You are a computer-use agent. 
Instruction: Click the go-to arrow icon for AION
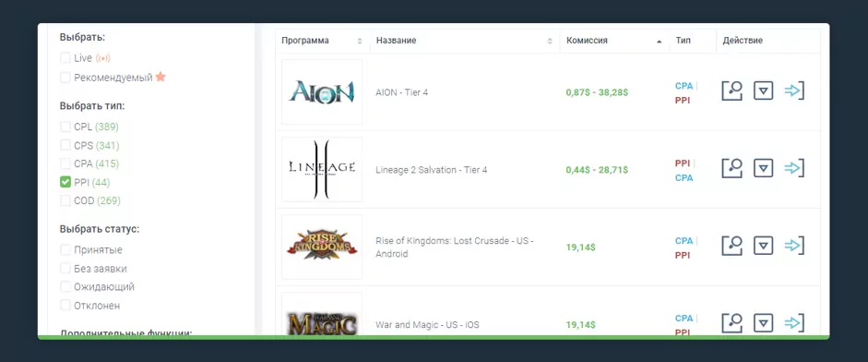[794, 90]
